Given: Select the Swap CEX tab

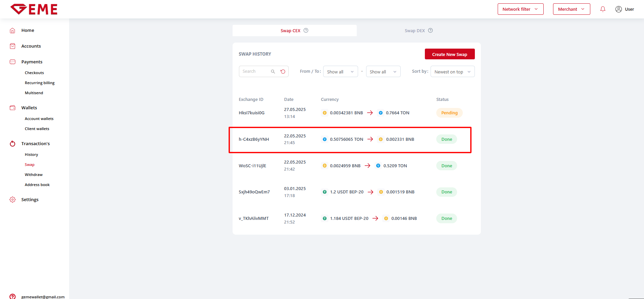Looking at the screenshot, I should 290,31.
